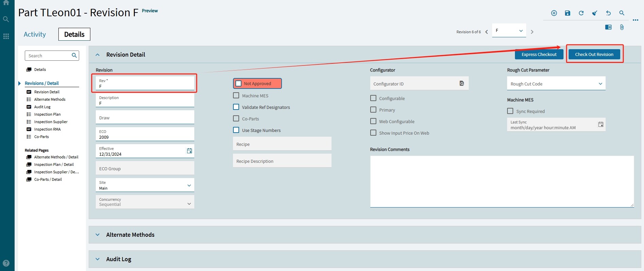Click the Express Checkout button

(539, 54)
